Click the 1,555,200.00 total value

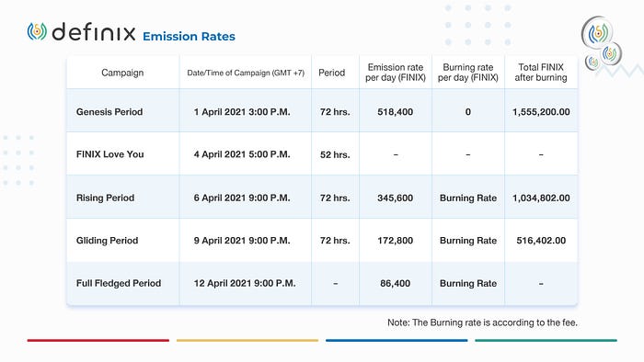coord(541,112)
